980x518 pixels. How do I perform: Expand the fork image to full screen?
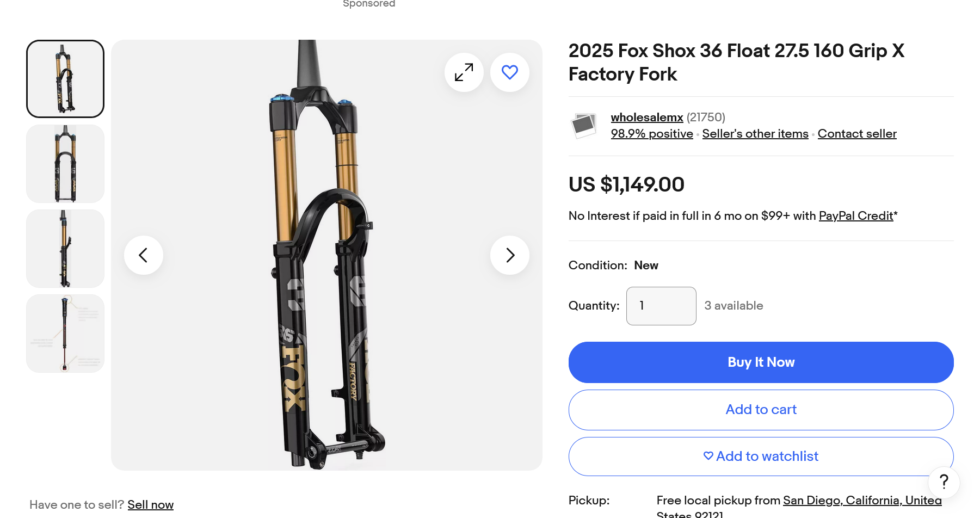tap(464, 72)
